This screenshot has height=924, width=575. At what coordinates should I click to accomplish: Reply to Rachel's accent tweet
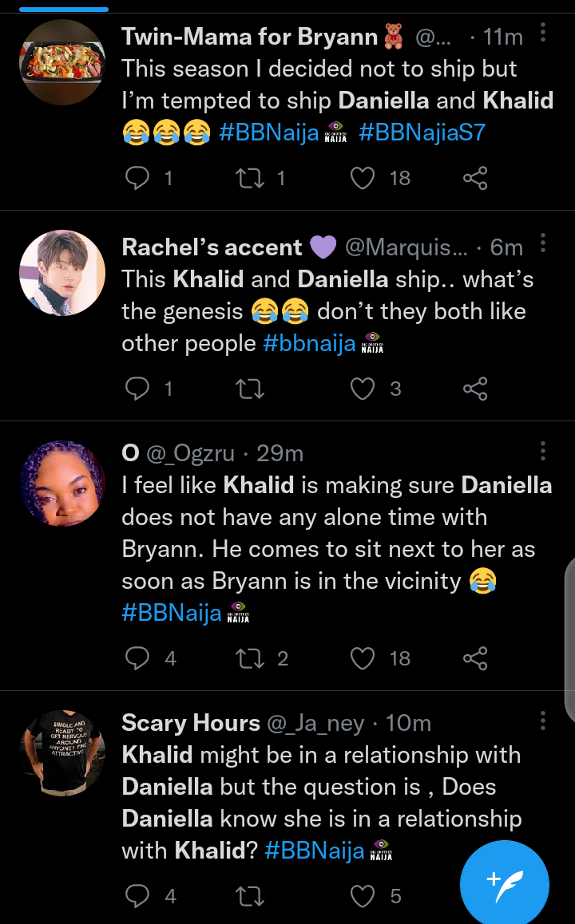click(138, 389)
